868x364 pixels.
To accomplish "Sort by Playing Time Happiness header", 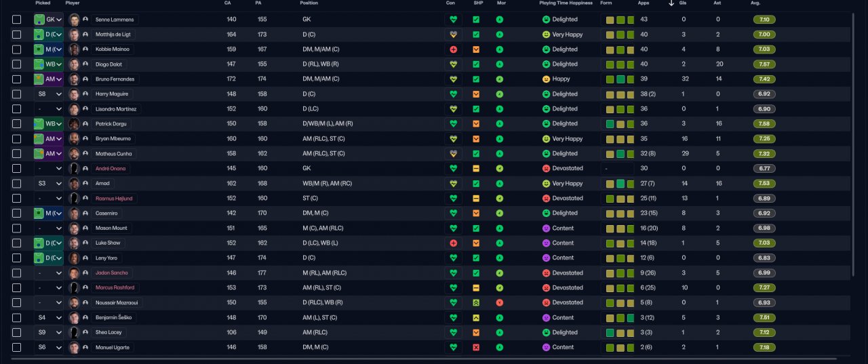I will click(566, 3).
